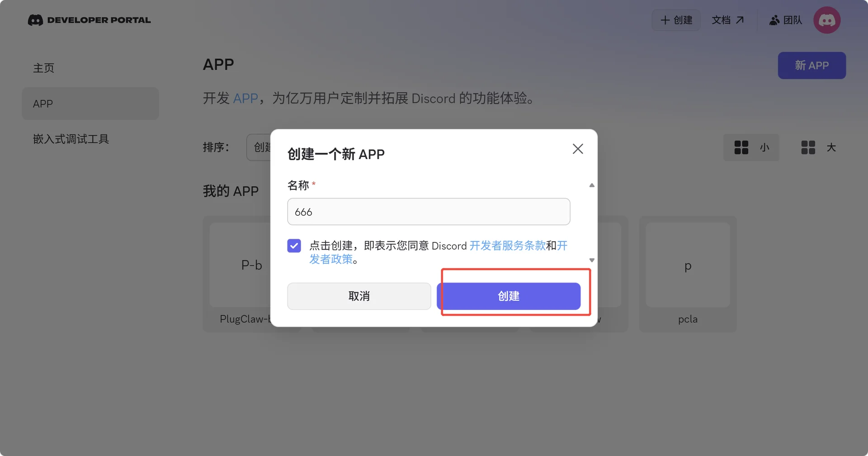
Task: Open the 文档 documentation link
Action: pyautogui.click(x=727, y=20)
